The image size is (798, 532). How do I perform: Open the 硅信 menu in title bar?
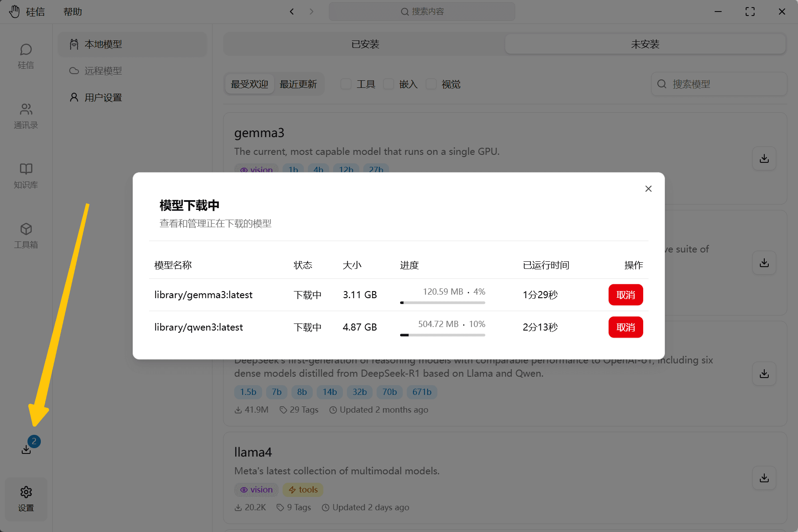[35, 12]
